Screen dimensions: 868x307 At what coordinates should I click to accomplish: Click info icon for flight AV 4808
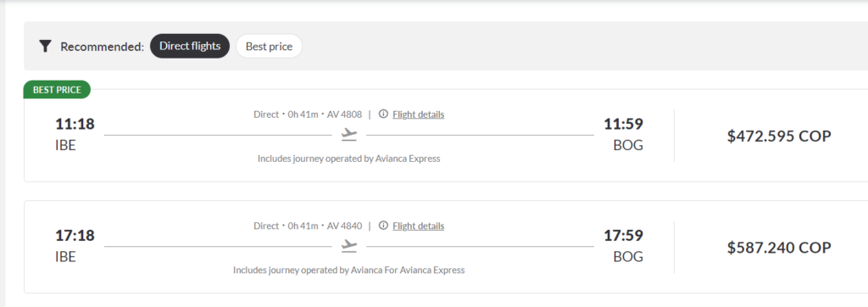[383, 114]
